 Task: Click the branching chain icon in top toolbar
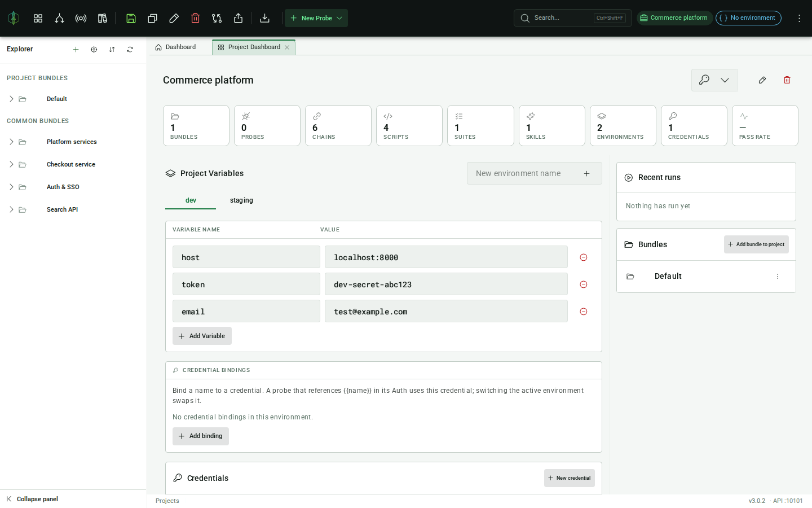click(x=59, y=18)
